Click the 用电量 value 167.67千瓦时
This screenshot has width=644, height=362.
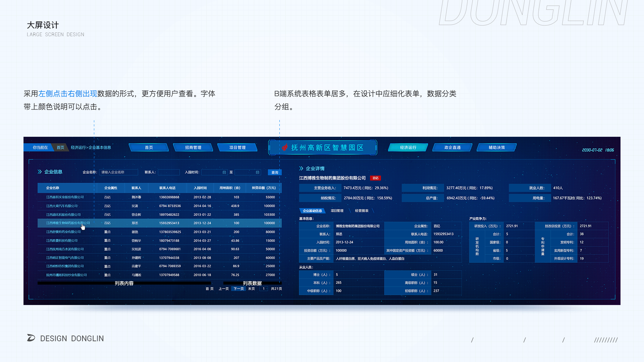tap(577, 198)
